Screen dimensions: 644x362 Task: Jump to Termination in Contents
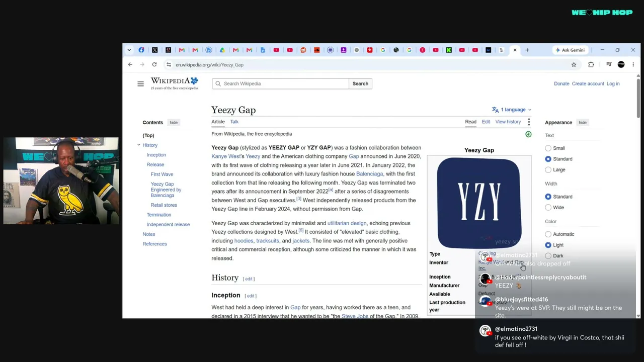click(x=159, y=215)
